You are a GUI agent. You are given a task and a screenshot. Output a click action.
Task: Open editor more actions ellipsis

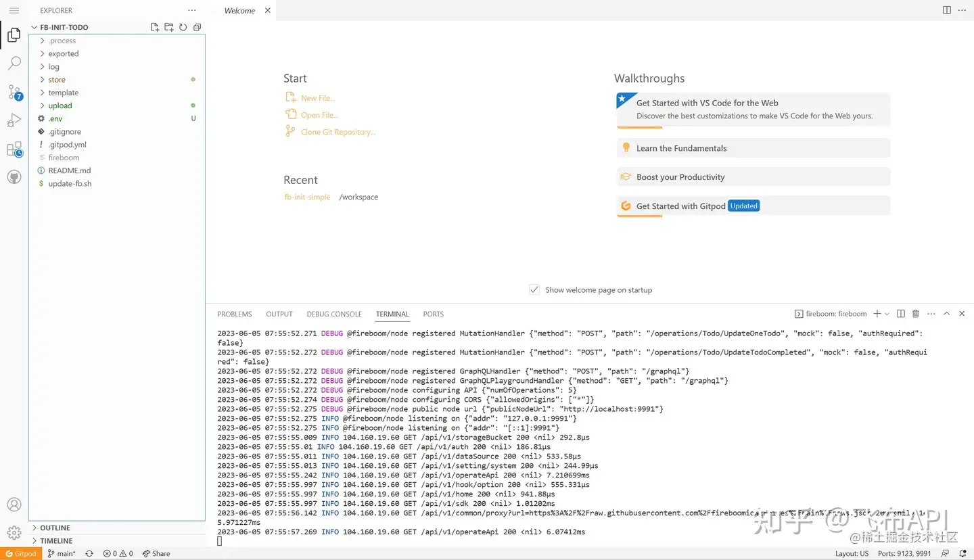tap(962, 10)
